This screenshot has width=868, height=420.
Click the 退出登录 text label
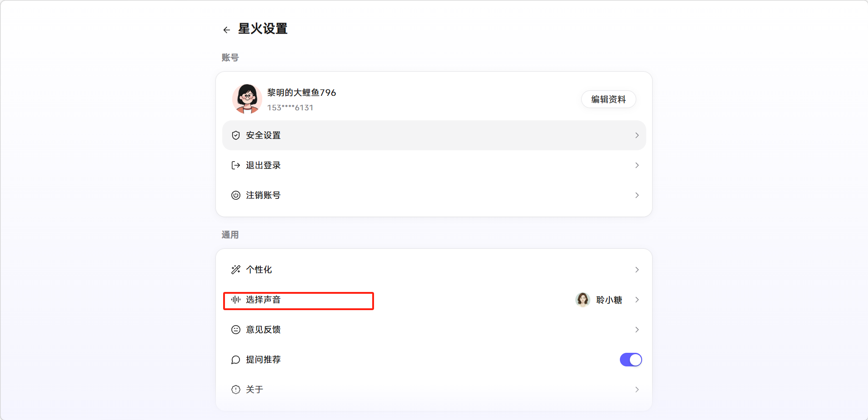[263, 165]
